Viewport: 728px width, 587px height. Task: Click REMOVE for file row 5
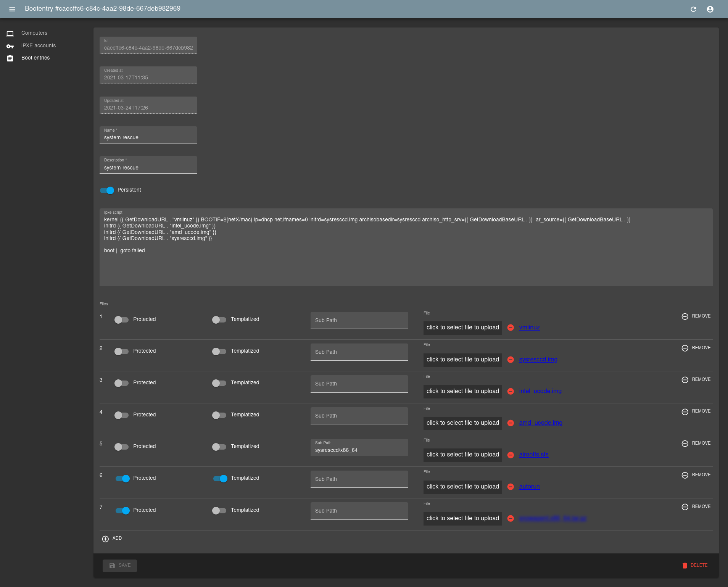click(696, 443)
